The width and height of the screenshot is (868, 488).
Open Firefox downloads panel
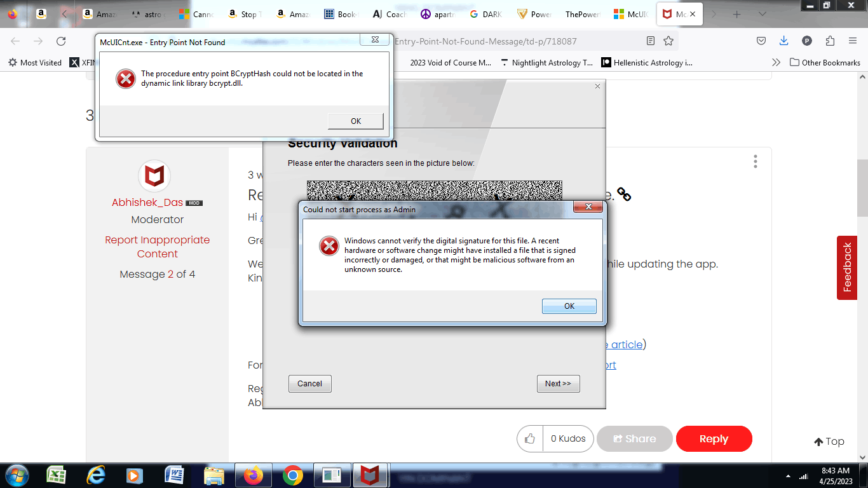tap(784, 41)
